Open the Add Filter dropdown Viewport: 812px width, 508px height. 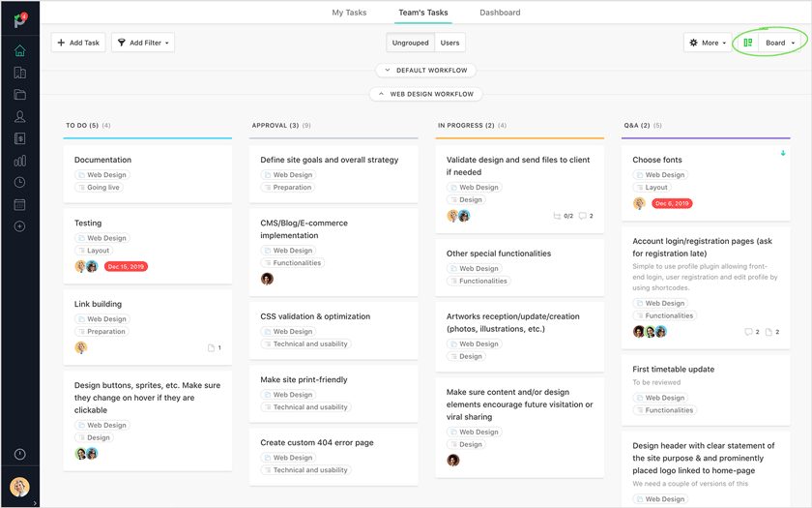pos(143,43)
